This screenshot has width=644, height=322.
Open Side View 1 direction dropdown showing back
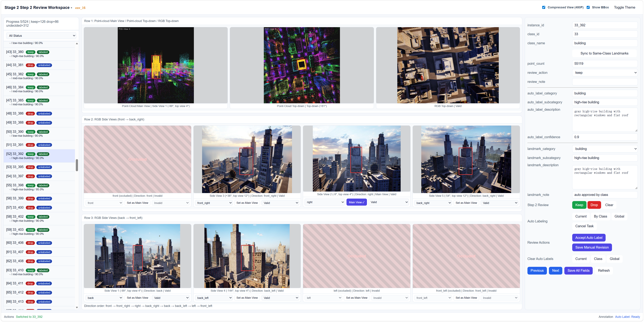pyautogui.click(x=104, y=298)
